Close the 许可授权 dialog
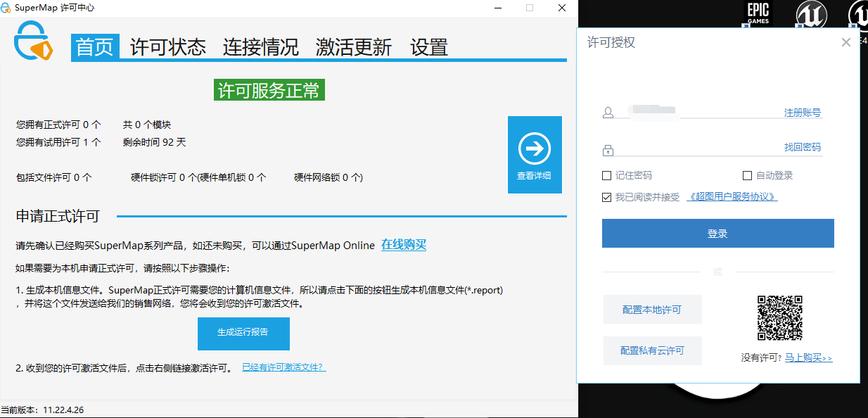This screenshot has width=868, height=418. tap(845, 42)
